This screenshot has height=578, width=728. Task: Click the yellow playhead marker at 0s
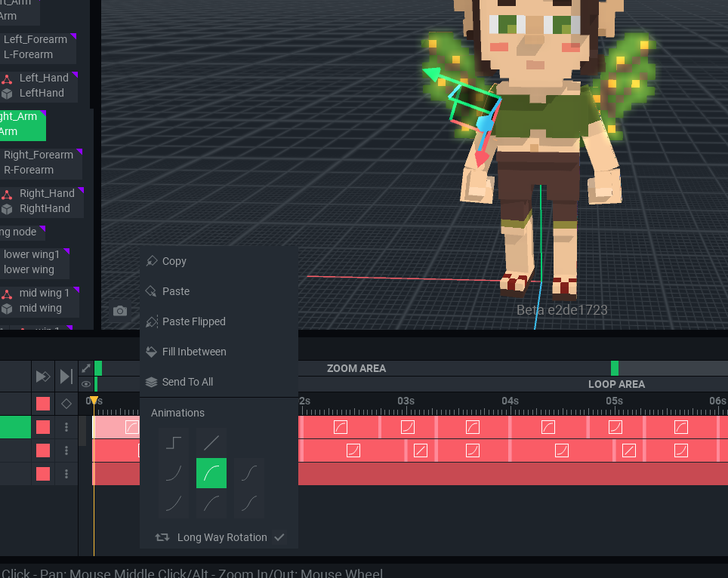[x=94, y=400]
